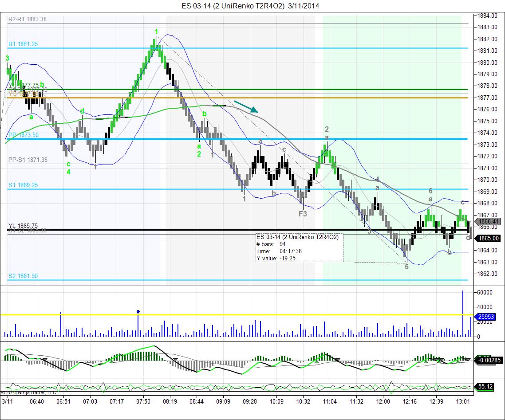This screenshot has height=420, width=505.
Task: Select the 1870.00 price axis label
Action: click(487, 180)
